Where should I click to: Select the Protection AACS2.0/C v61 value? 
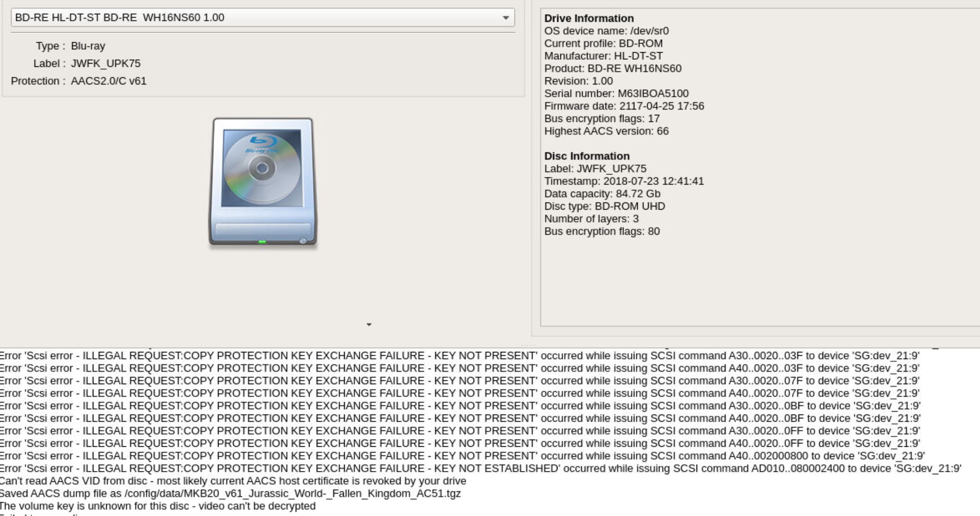click(x=109, y=81)
